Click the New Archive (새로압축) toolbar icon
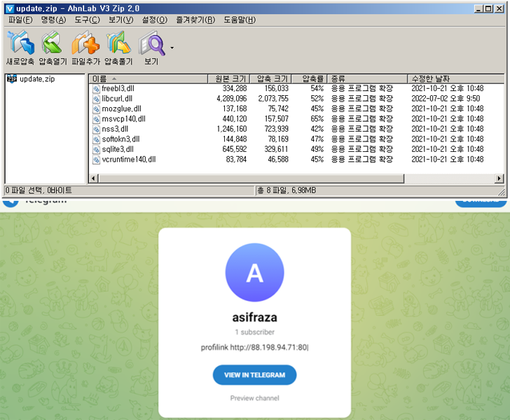The width and height of the screenshot is (510, 420). point(20,45)
